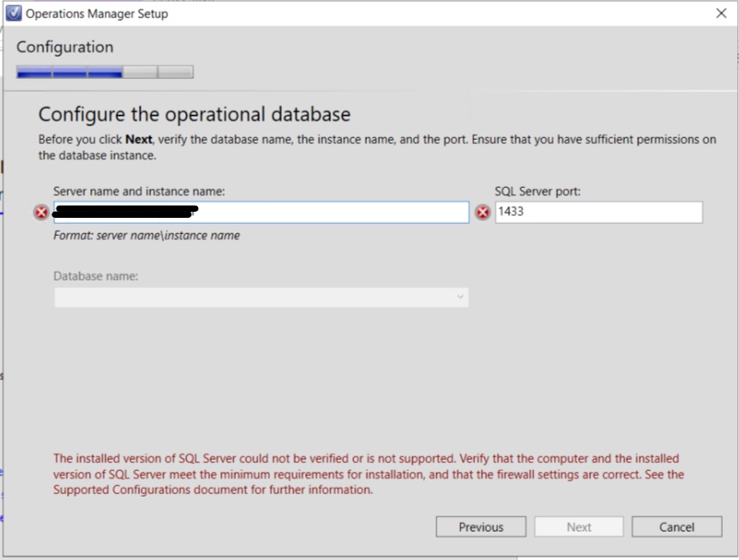Open the Database name dropdown

[261, 298]
